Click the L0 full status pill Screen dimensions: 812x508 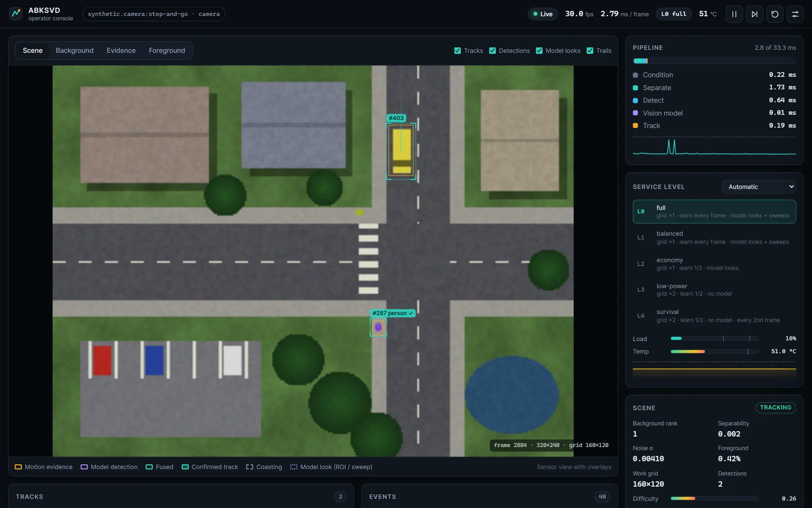tap(674, 14)
